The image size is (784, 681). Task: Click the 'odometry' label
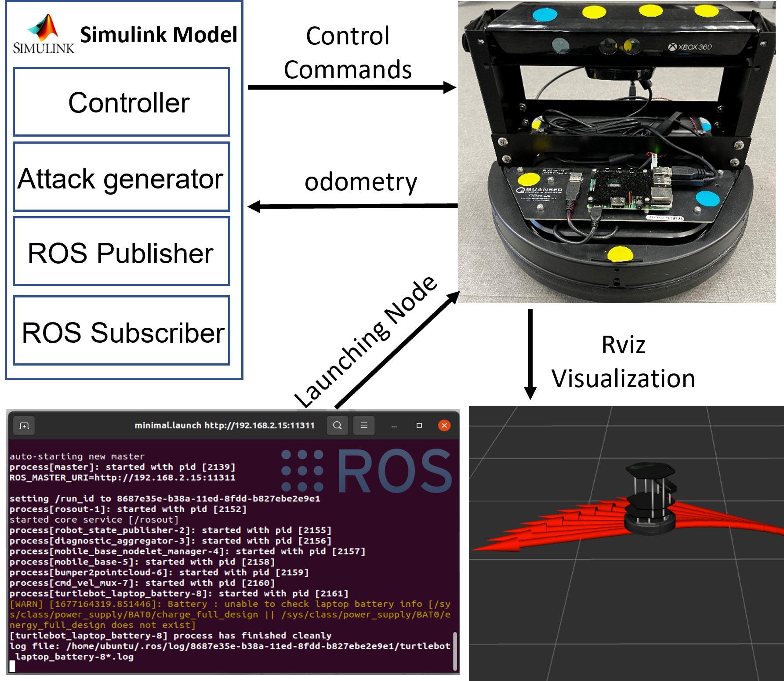click(361, 182)
